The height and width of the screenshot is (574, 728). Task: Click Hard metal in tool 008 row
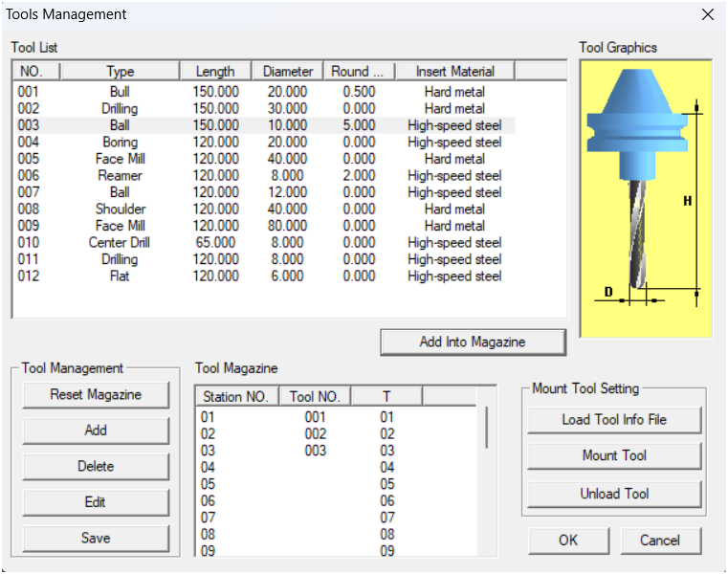point(455,209)
